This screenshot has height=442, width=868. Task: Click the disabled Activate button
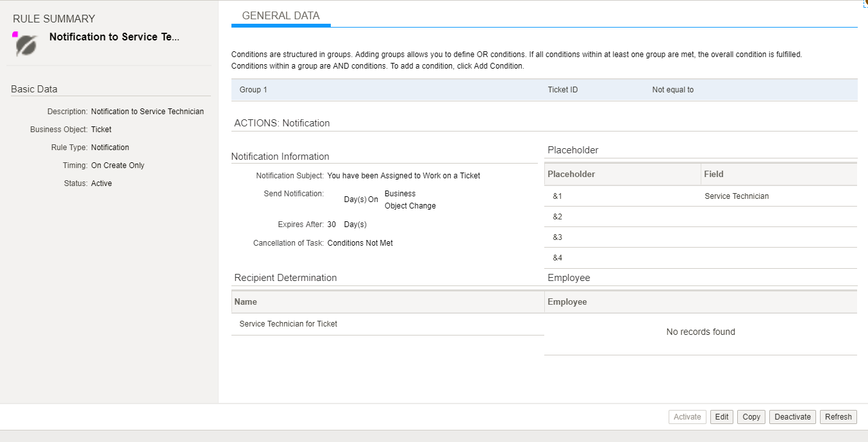(x=687, y=417)
